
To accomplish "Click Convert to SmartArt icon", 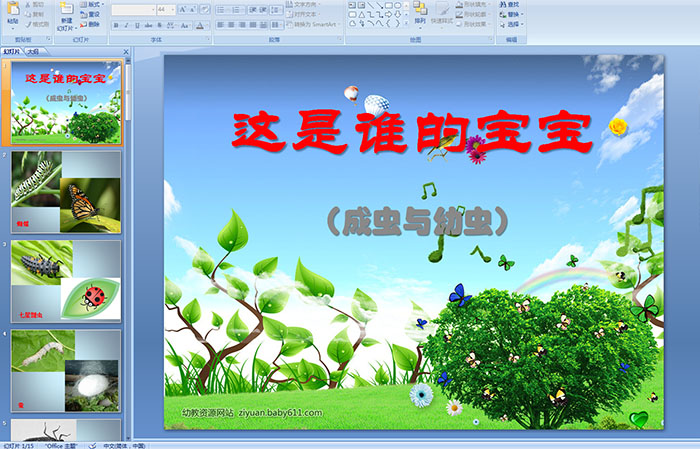I will click(x=290, y=24).
